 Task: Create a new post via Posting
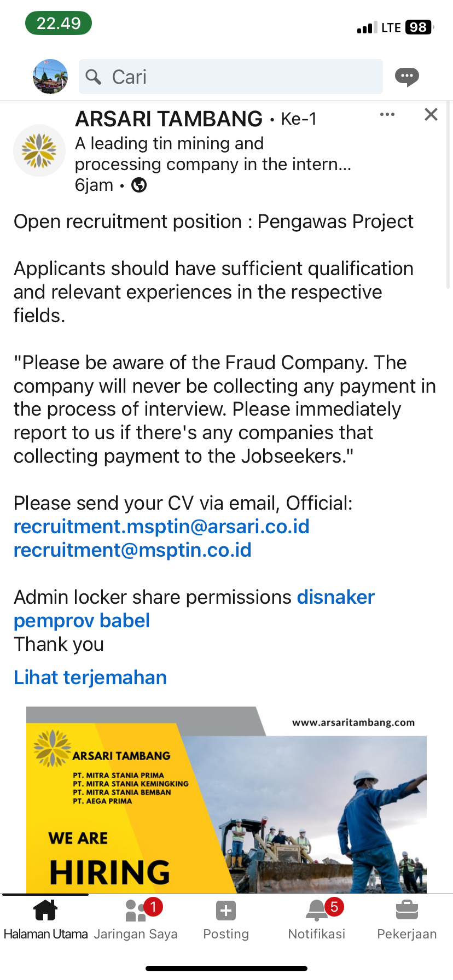click(226, 920)
